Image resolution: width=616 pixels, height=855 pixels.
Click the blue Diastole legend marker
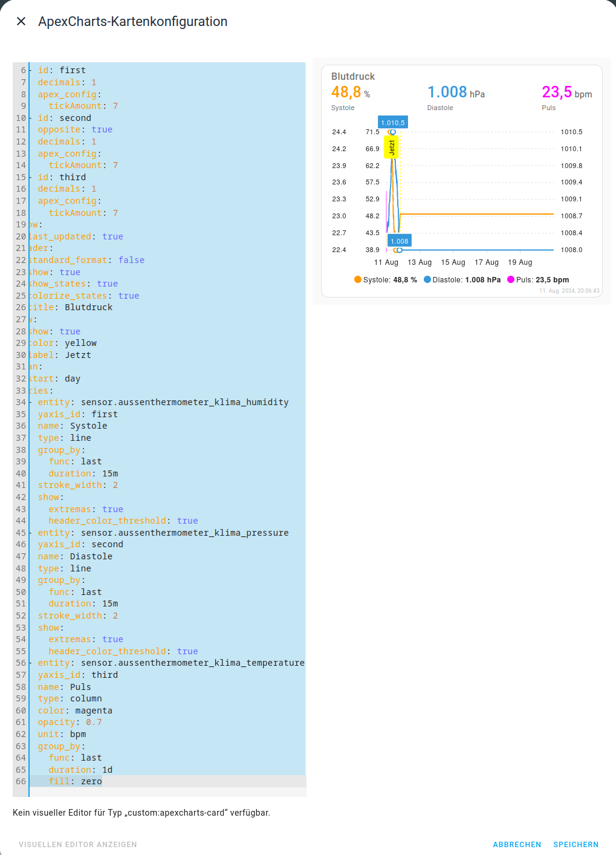(x=427, y=279)
